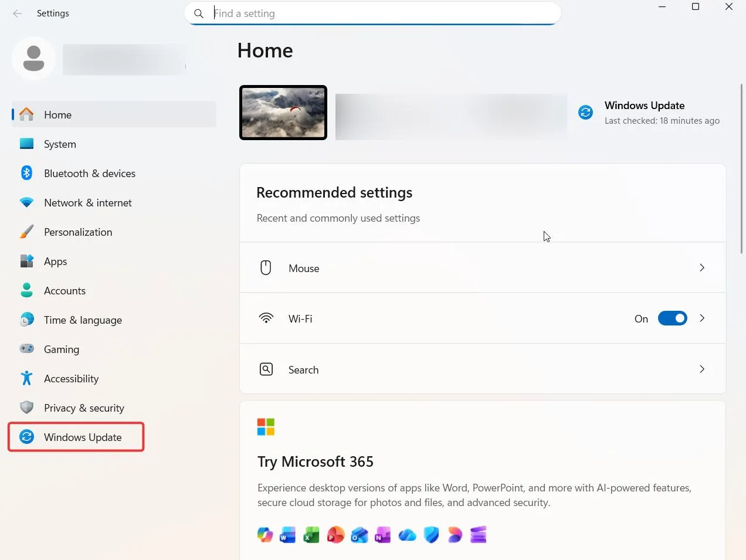Click the Defender shield app icon
The width and height of the screenshot is (746, 560).
click(x=431, y=535)
